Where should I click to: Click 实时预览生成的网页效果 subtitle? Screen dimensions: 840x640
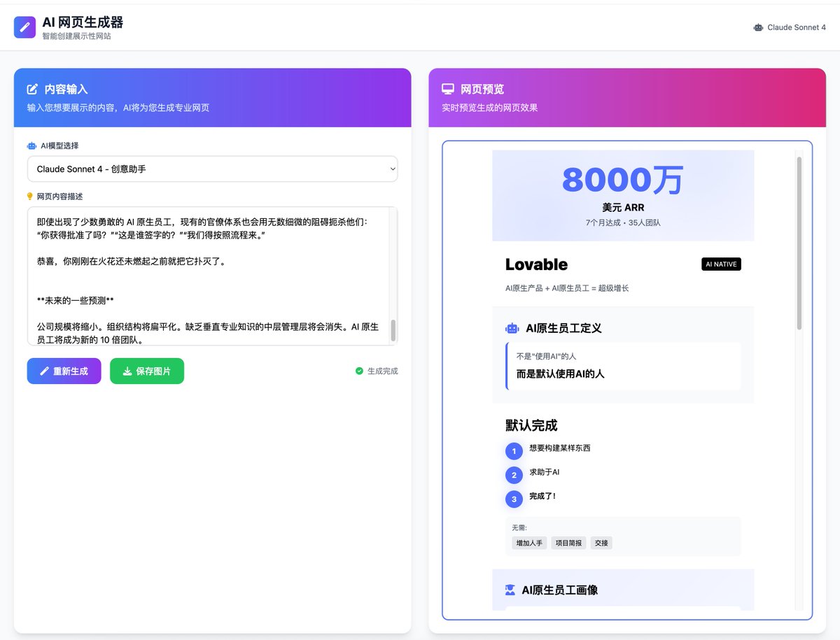tap(490, 108)
